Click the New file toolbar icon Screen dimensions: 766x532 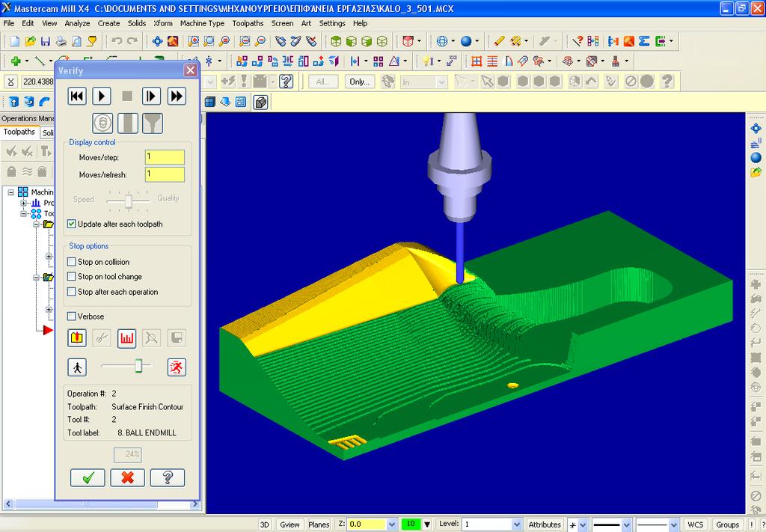15,41
